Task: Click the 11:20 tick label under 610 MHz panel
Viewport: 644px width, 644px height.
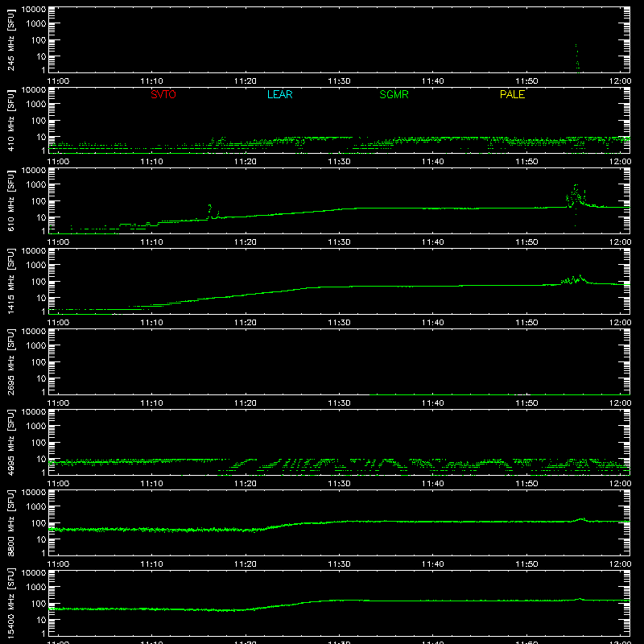Action: tap(246, 242)
